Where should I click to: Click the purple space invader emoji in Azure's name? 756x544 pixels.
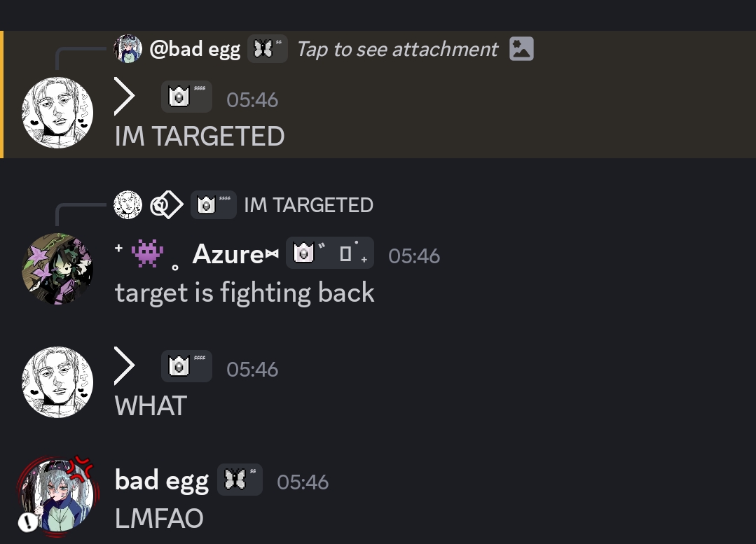point(147,253)
